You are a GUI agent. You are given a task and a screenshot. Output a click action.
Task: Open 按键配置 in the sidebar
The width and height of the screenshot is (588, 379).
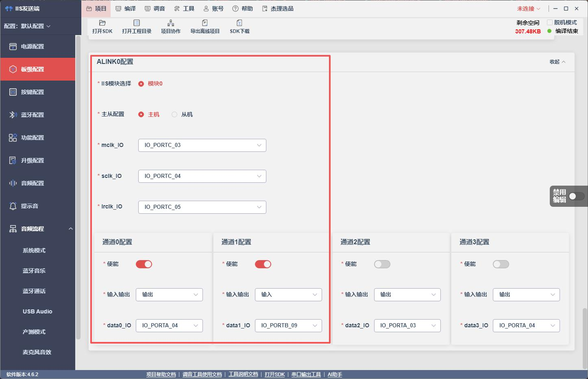tap(37, 92)
